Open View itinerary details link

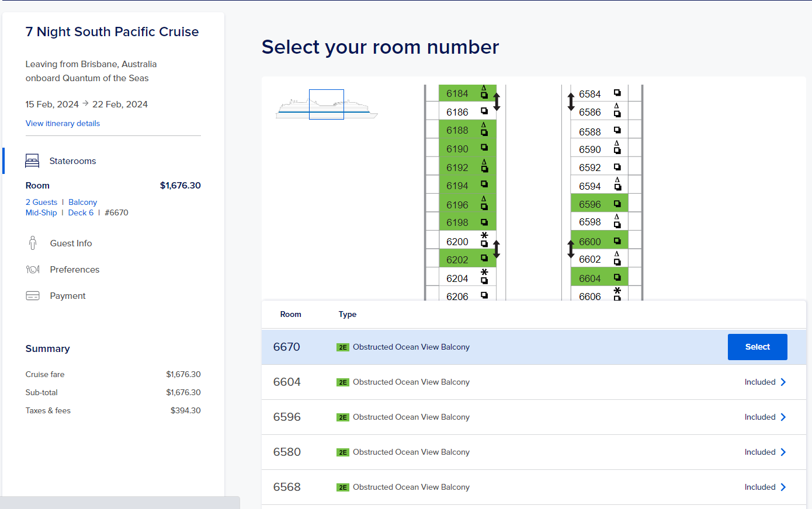click(x=63, y=123)
